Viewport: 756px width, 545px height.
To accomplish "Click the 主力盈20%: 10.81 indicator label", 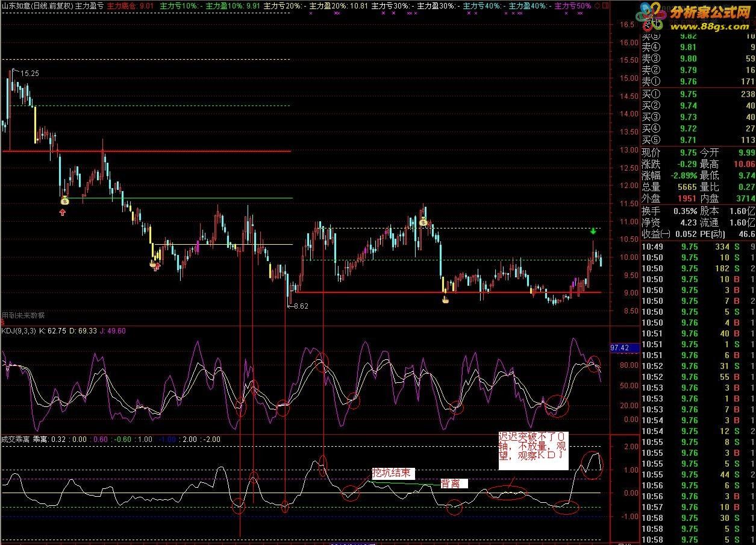I will [339, 5].
